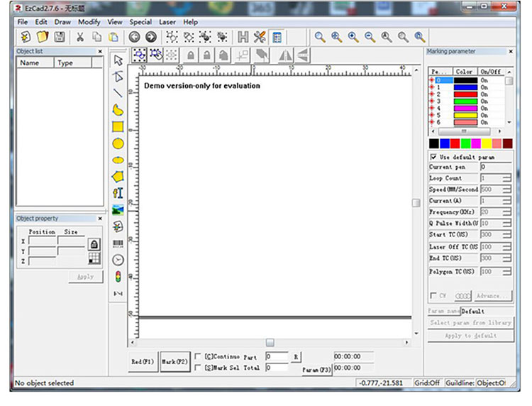Click the save file icon
532x406 pixels.
coord(60,37)
